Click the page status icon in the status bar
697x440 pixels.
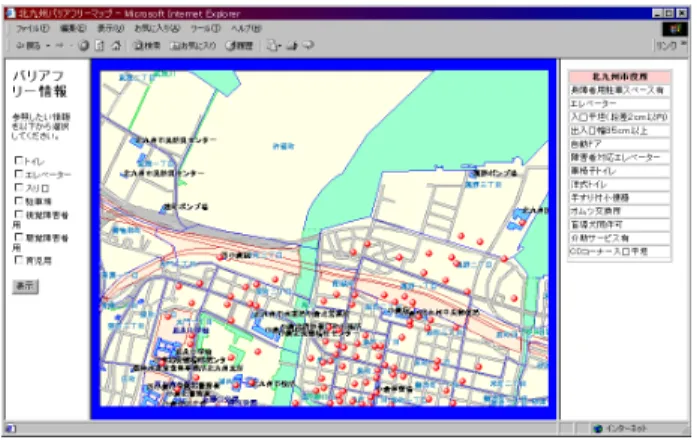[x=11, y=428]
